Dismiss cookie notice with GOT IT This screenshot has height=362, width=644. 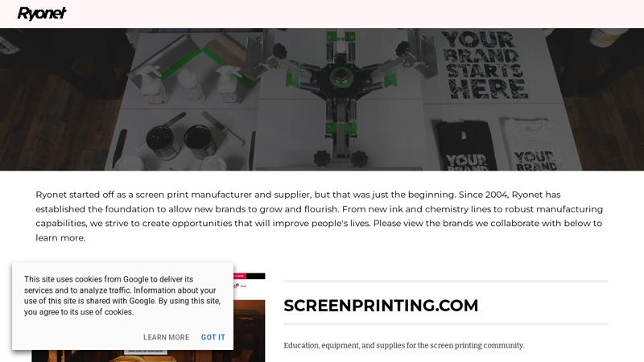click(213, 337)
